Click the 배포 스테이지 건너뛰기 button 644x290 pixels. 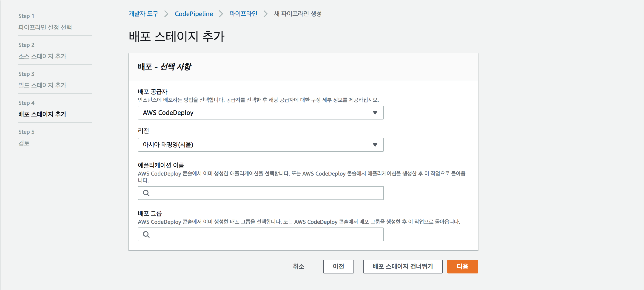(402, 267)
